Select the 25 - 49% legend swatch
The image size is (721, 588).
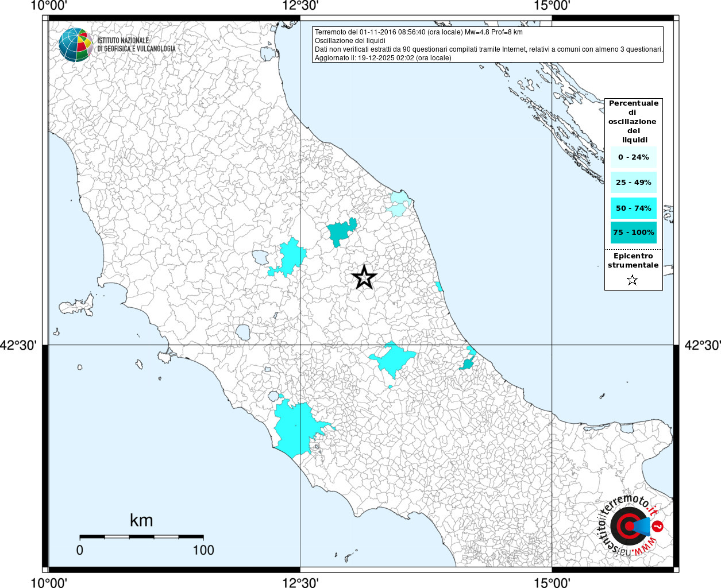coord(633,183)
